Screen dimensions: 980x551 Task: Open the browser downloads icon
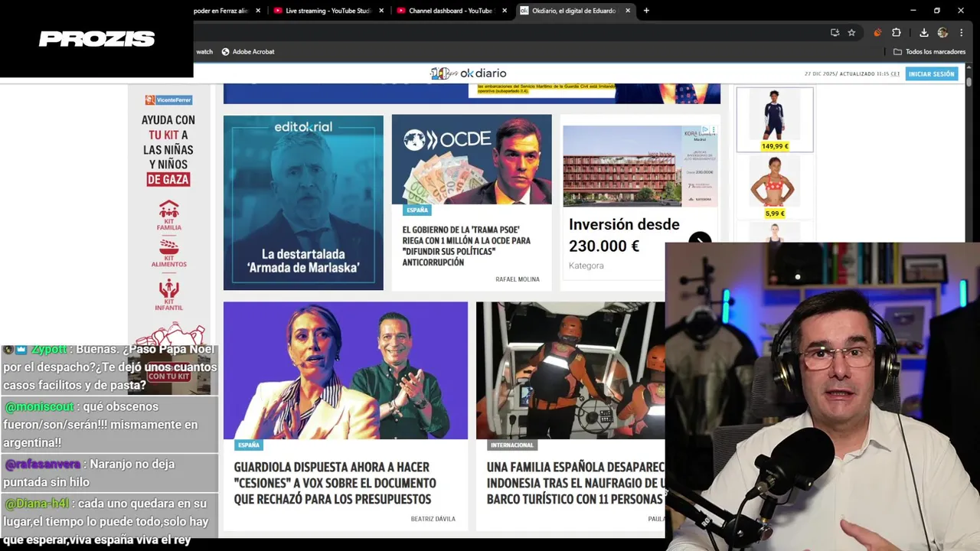click(x=924, y=32)
